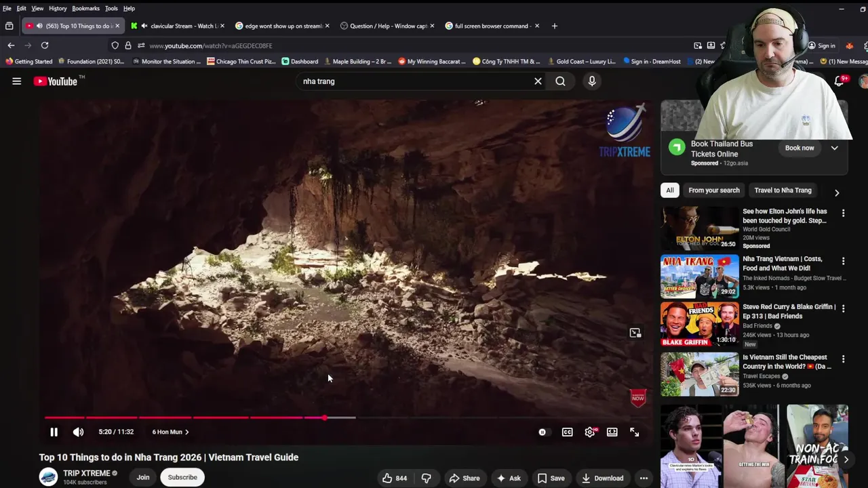Open TRIP XTREME channel name link
Image resolution: width=868 pixels, height=488 pixels.
[86, 473]
